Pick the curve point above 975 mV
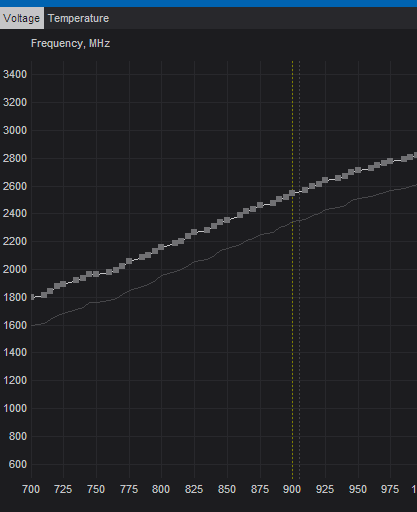This screenshot has height=512, width=417. click(390, 162)
